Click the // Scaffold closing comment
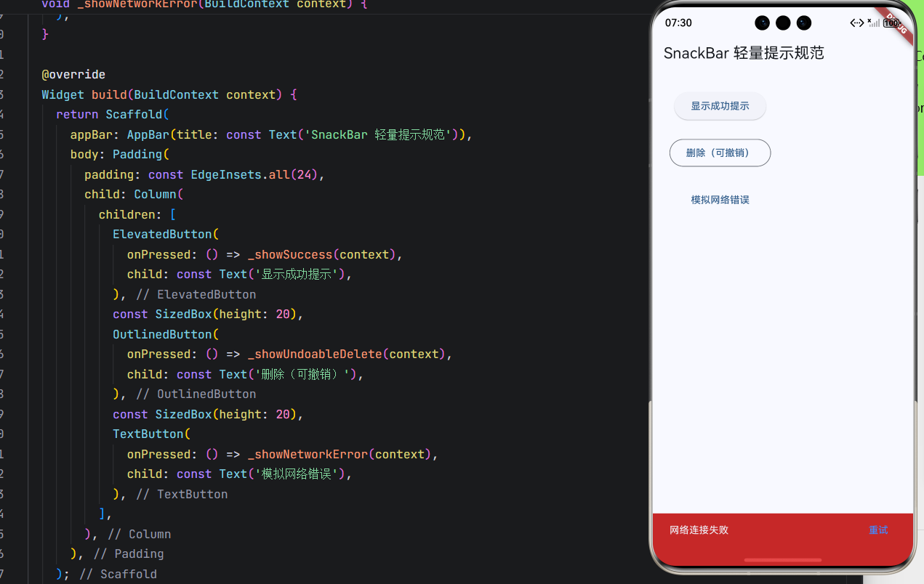The image size is (924, 584). point(118,574)
